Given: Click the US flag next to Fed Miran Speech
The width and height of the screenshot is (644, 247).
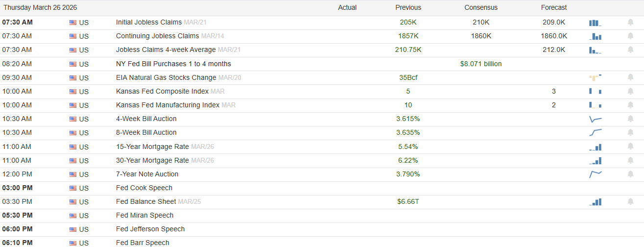Looking at the screenshot, I should [73, 216].
